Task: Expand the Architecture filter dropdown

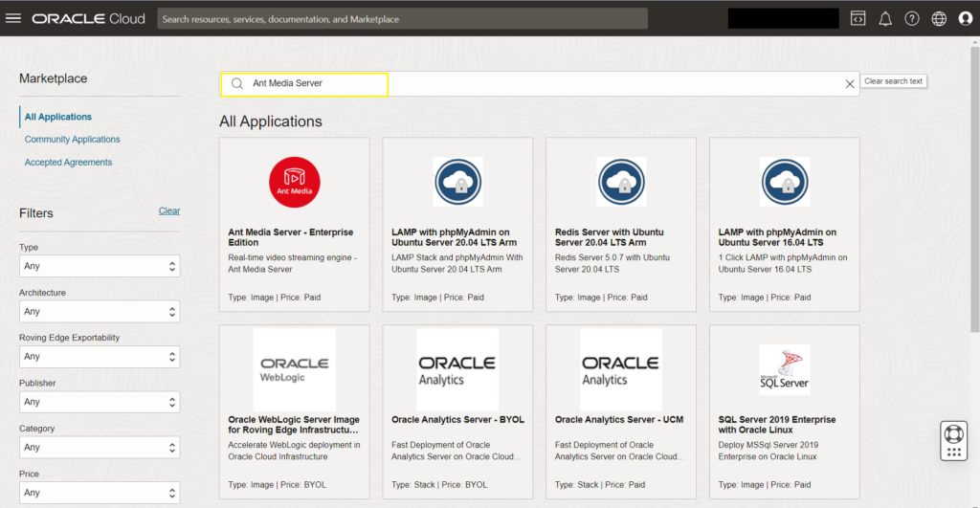Action: pos(100,311)
